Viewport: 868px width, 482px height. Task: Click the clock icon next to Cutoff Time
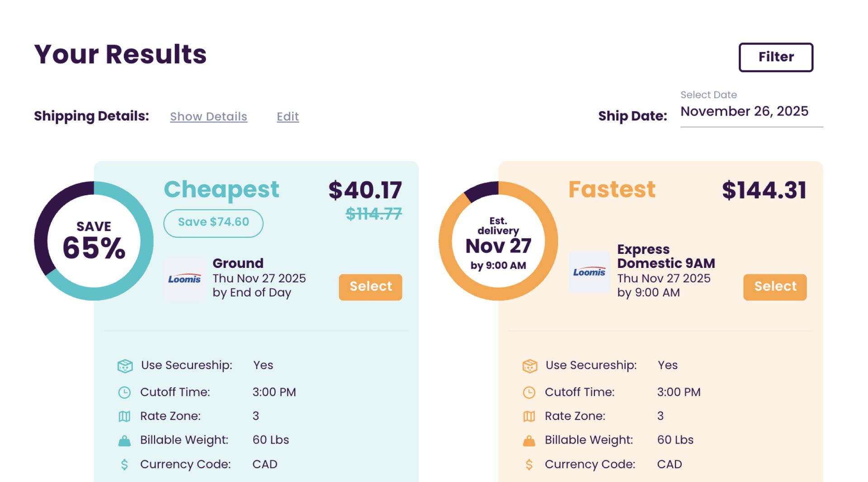(124, 392)
